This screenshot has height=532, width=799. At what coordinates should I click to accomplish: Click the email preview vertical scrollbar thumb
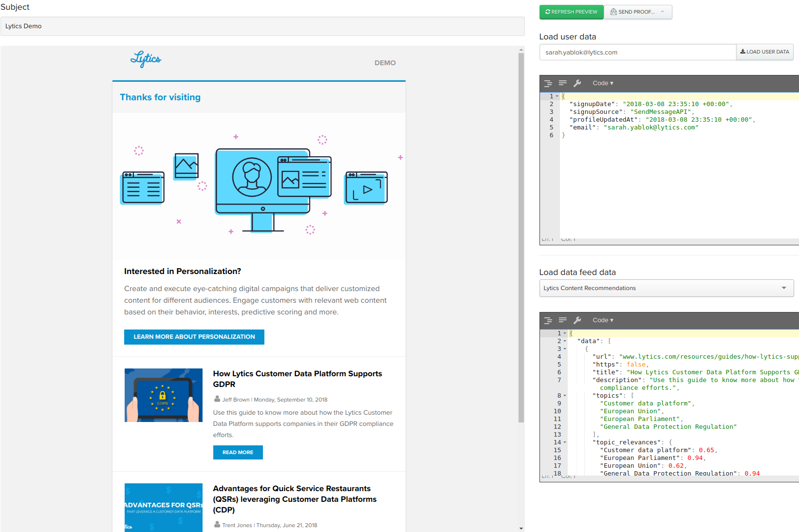pos(521,238)
